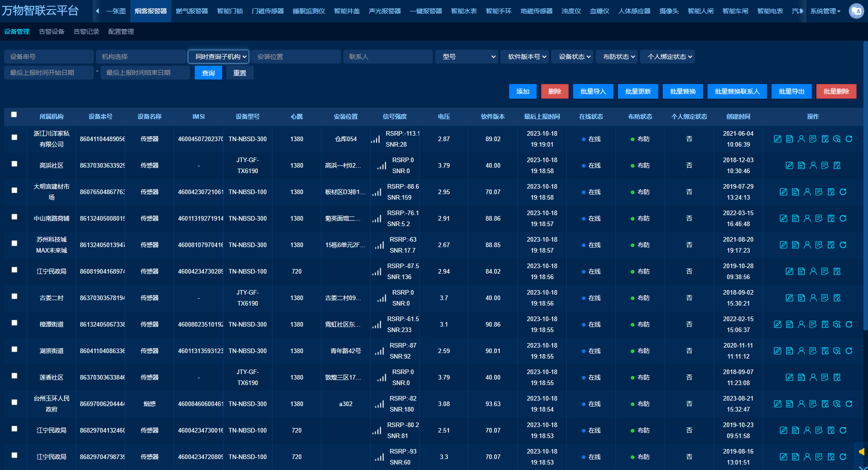868x470 pixels.
Task: Refresh the 大明宫建材市场 device row
Action: click(x=843, y=192)
